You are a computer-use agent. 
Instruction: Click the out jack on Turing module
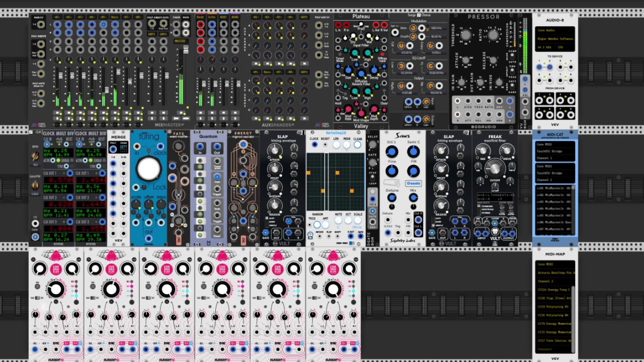148,238
